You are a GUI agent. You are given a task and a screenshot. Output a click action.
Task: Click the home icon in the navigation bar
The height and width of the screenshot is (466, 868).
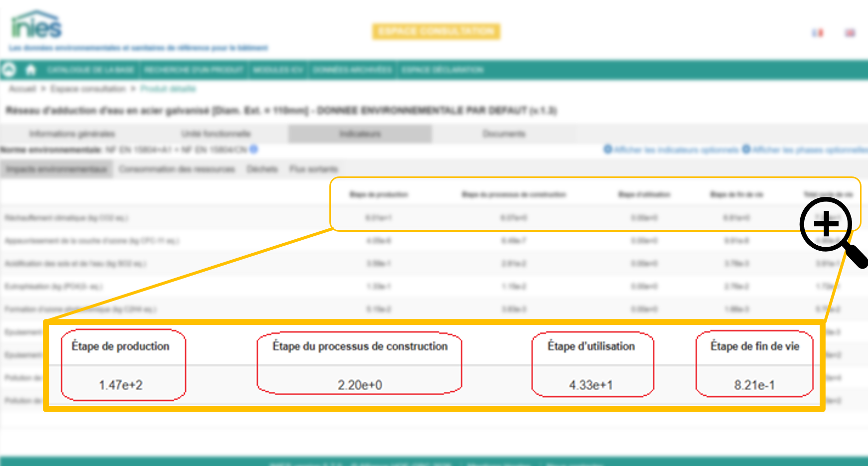pyautogui.click(x=31, y=70)
